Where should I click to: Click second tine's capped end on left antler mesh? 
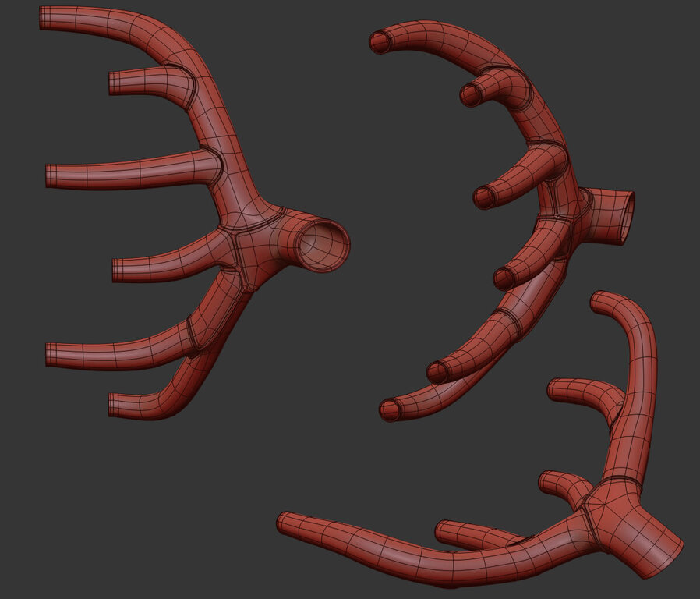pos(114,81)
